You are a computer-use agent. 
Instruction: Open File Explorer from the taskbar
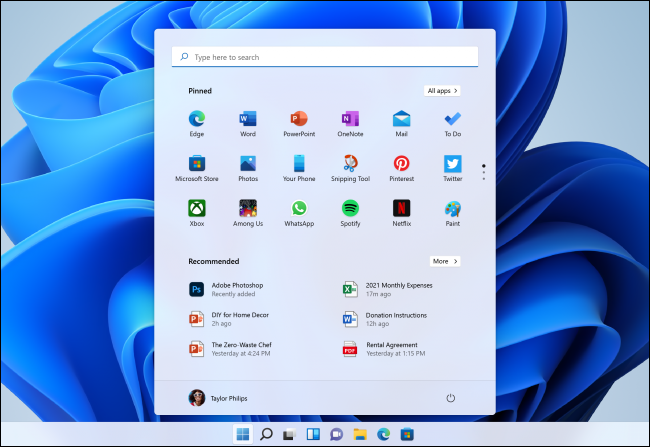pyautogui.click(x=359, y=434)
